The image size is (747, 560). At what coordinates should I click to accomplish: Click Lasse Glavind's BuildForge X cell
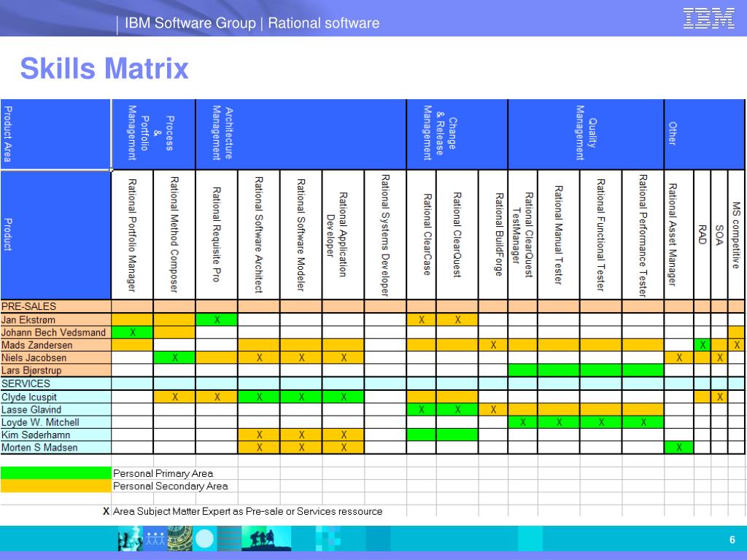[x=493, y=410]
